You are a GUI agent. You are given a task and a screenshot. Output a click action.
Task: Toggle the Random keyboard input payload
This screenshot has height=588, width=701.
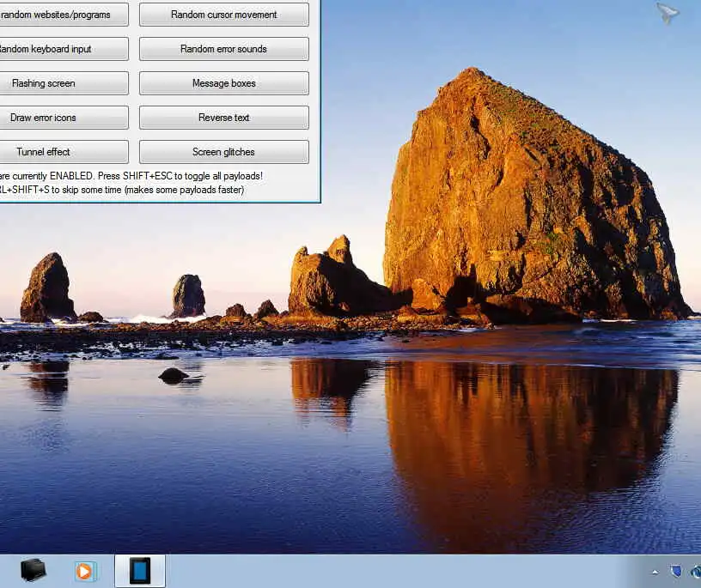(x=64, y=49)
